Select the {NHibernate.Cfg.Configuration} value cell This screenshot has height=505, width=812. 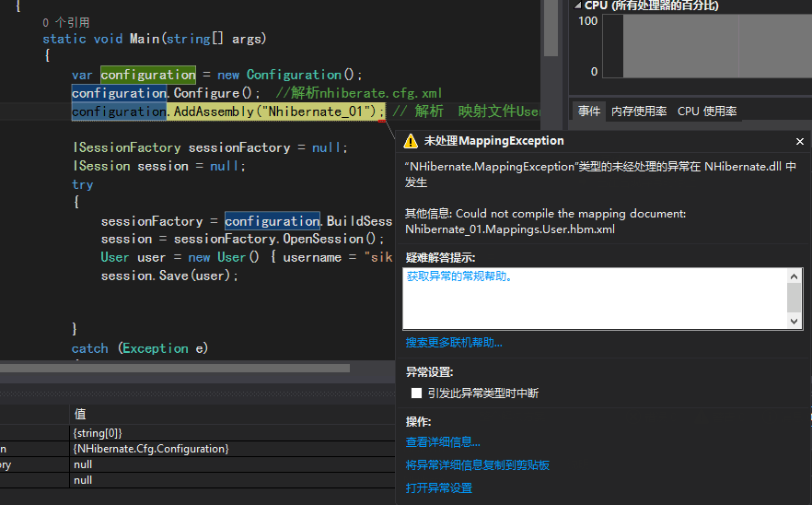coord(232,449)
